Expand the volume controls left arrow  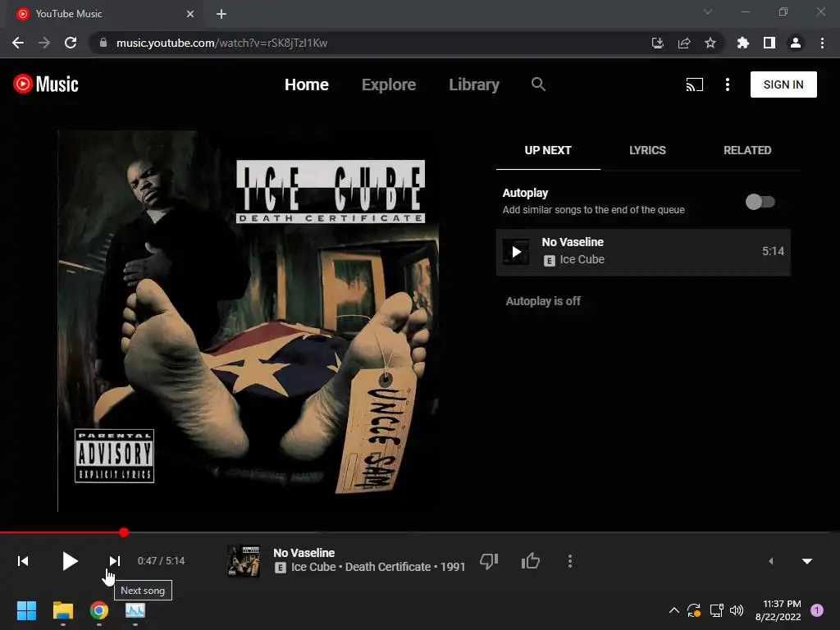(x=771, y=561)
